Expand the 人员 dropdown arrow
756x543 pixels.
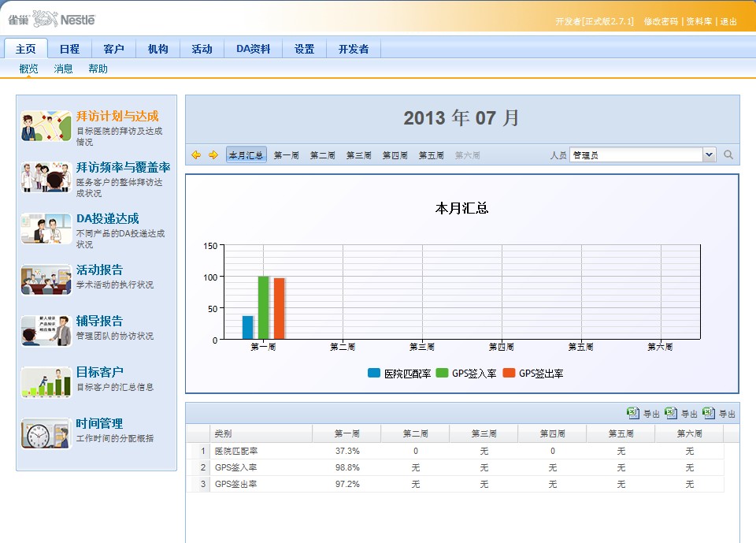[x=708, y=155]
